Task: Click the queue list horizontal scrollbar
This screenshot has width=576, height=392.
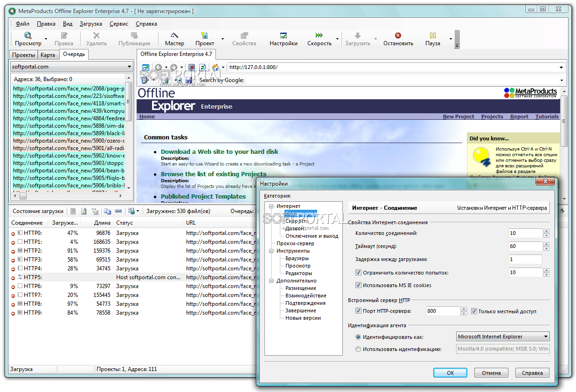Action: click(68, 196)
